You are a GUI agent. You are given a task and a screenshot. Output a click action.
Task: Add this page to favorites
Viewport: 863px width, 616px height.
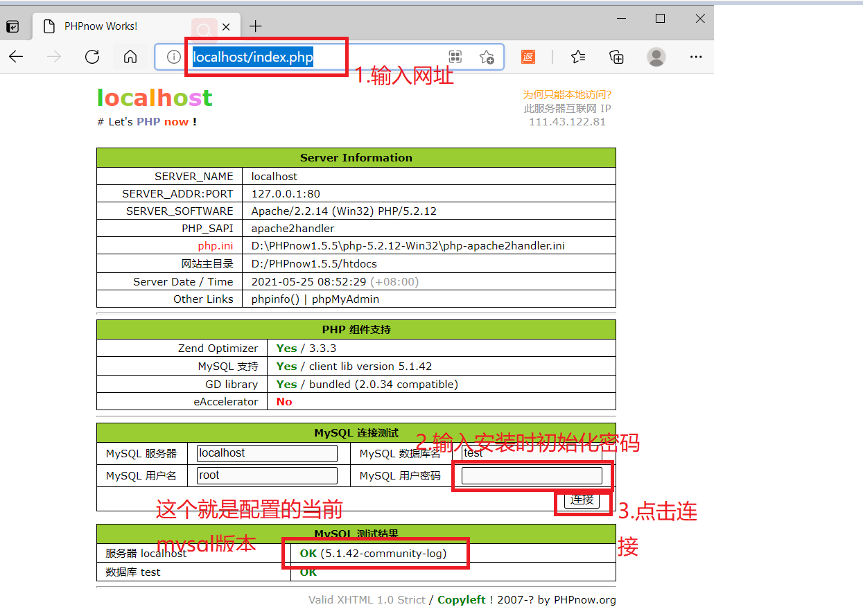coord(487,58)
